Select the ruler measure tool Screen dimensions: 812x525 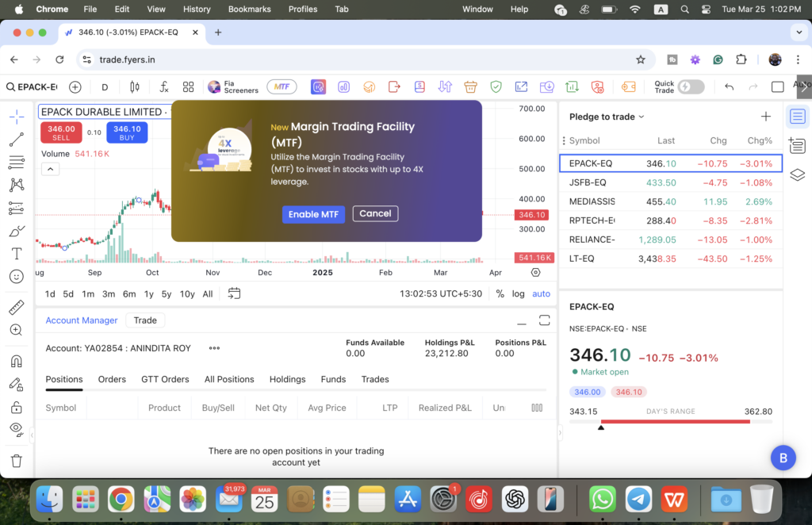[17, 308]
